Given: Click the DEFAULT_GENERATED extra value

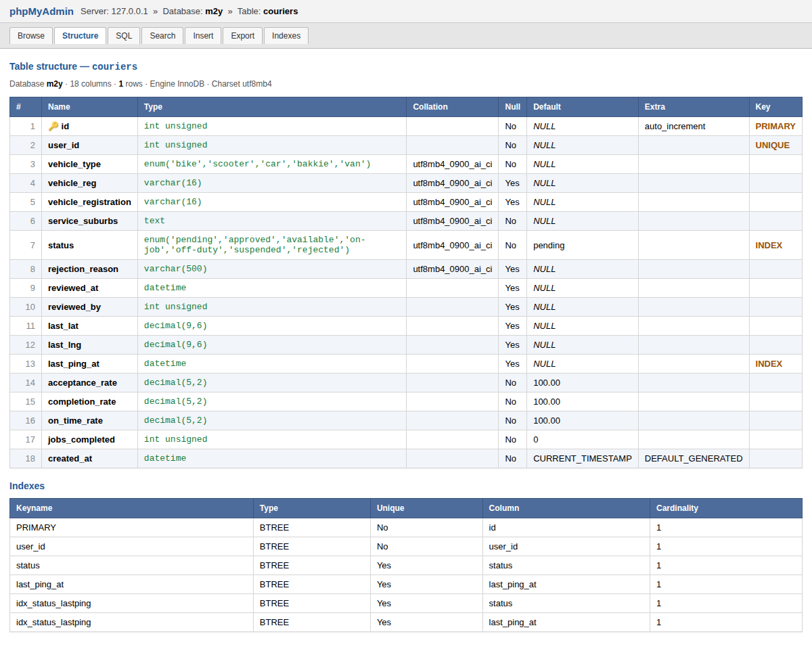Looking at the screenshot, I should [x=694, y=459].
